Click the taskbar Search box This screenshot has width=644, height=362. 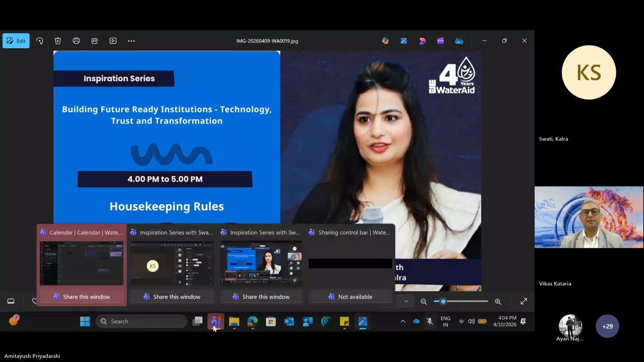click(141, 321)
